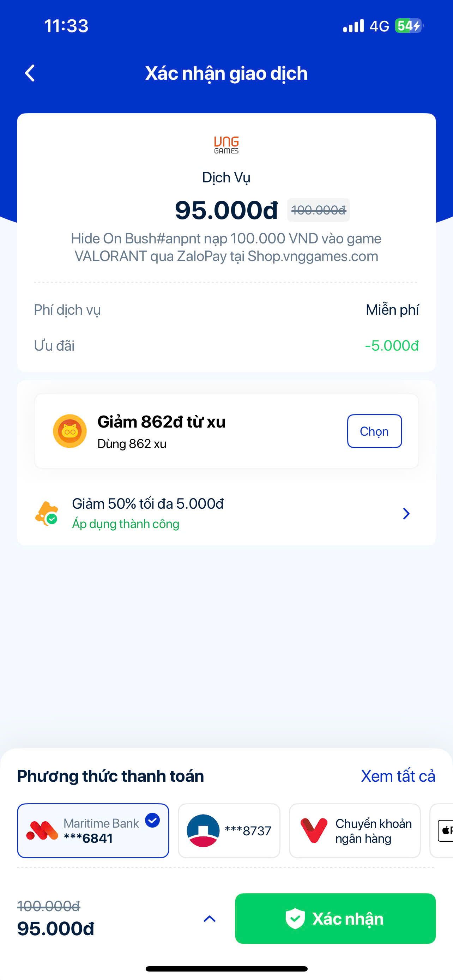Tap the Maritime Bank logo icon

[42, 831]
